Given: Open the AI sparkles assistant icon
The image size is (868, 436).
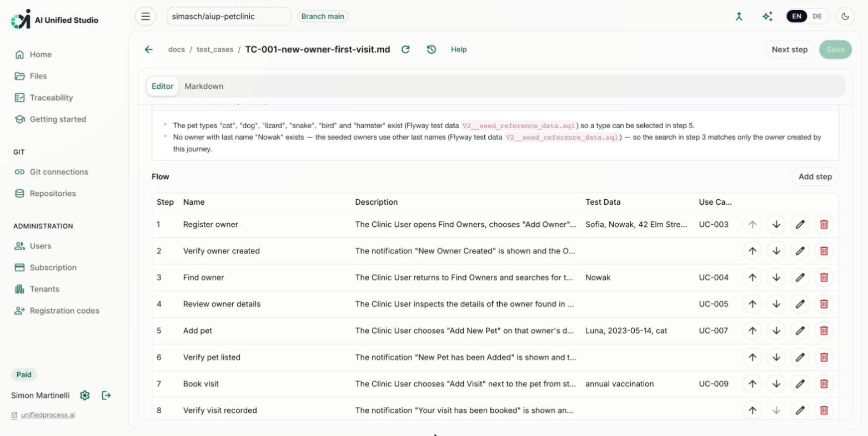Looking at the screenshot, I should click(767, 17).
